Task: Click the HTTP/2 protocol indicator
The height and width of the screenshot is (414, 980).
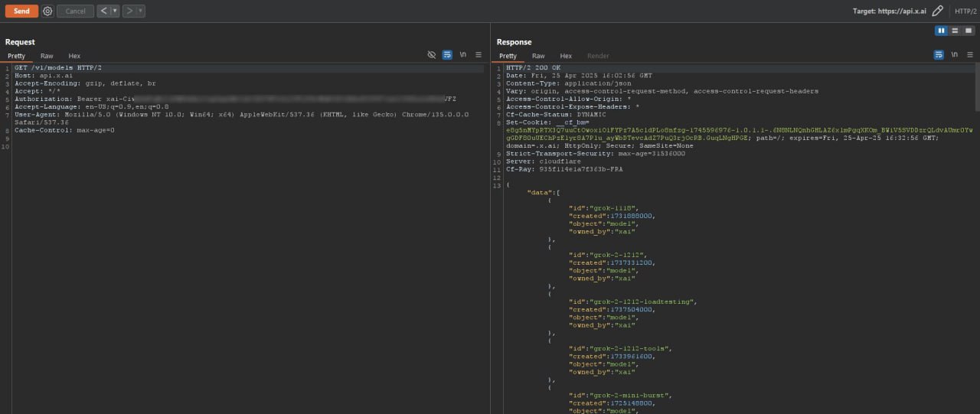Action: (x=965, y=11)
